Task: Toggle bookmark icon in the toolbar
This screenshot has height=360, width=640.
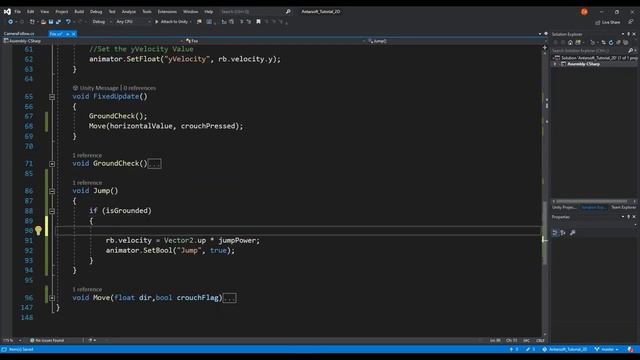Action: click(x=258, y=22)
